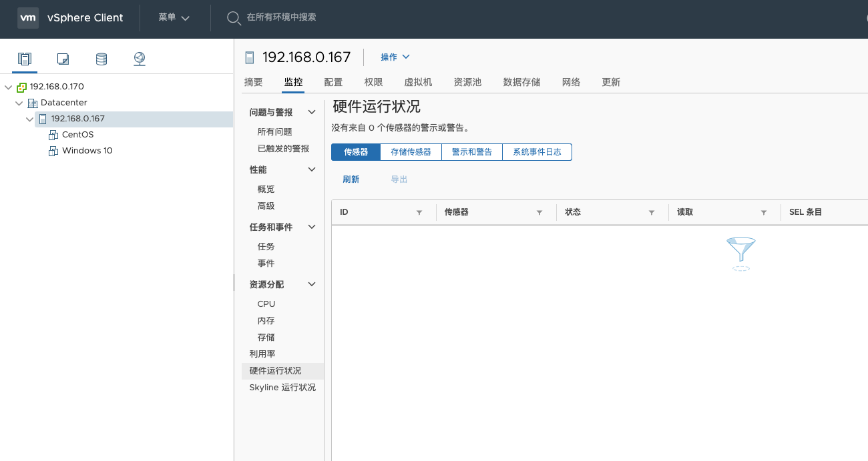Click the 传感器 column filter icon
The width and height of the screenshot is (868, 461).
(x=539, y=212)
